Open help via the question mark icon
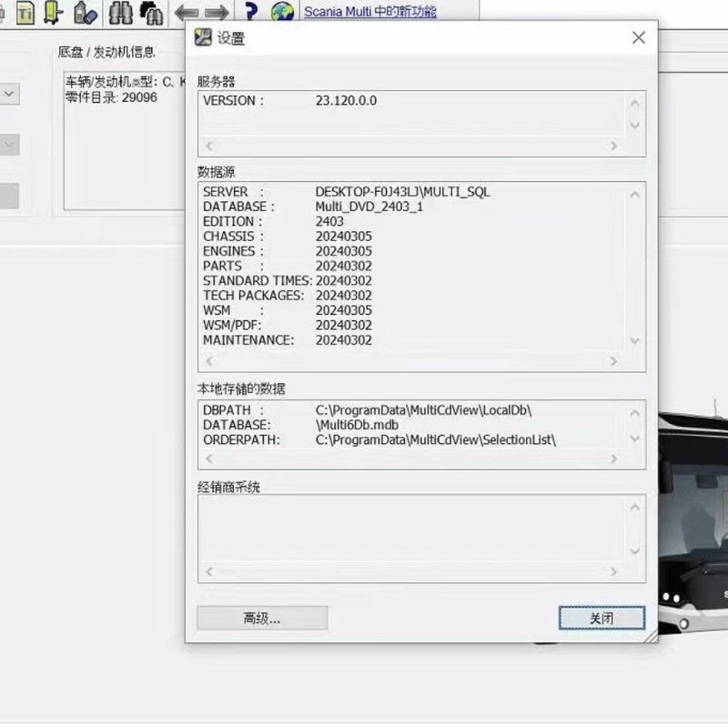The height and width of the screenshot is (728, 728). [x=251, y=11]
